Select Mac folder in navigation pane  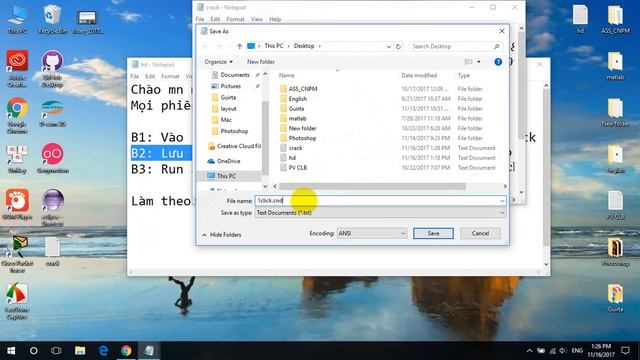pos(226,120)
